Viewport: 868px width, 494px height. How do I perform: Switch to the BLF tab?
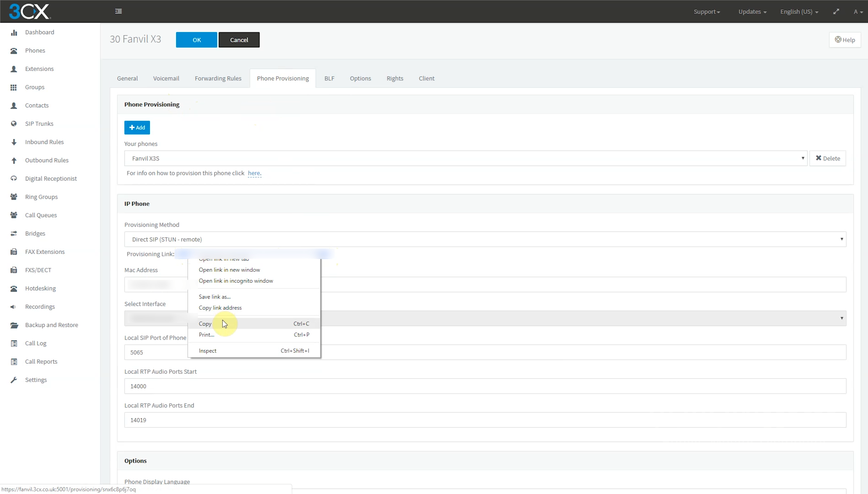coord(329,78)
